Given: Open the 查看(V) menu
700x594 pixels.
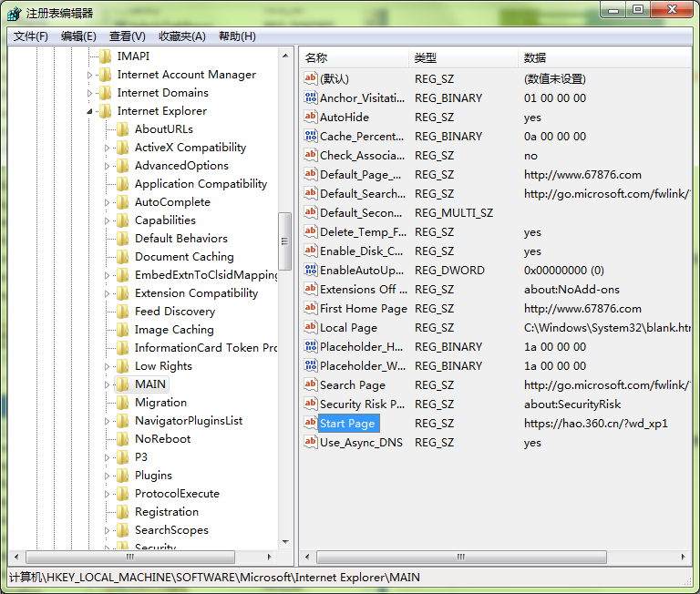Looking at the screenshot, I should tap(128, 36).
